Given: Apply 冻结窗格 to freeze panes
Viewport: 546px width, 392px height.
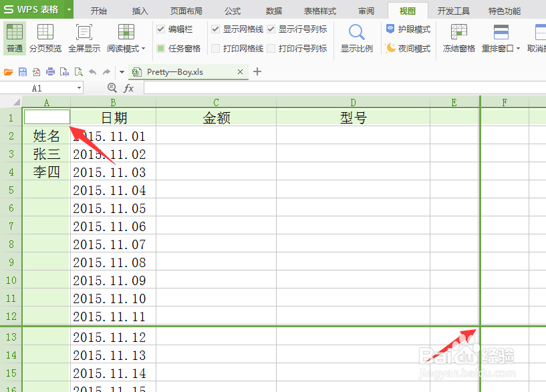Looking at the screenshot, I should 458,38.
